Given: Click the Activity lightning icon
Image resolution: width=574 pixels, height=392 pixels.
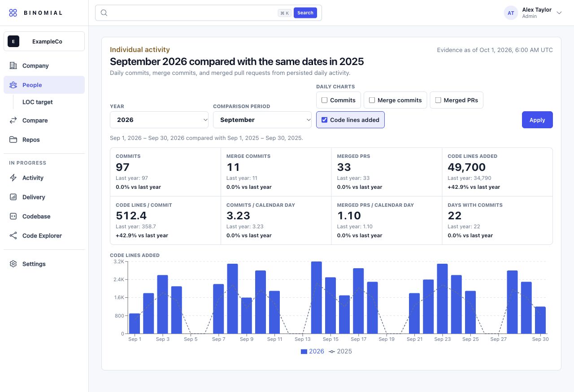Looking at the screenshot, I should pyautogui.click(x=13, y=178).
